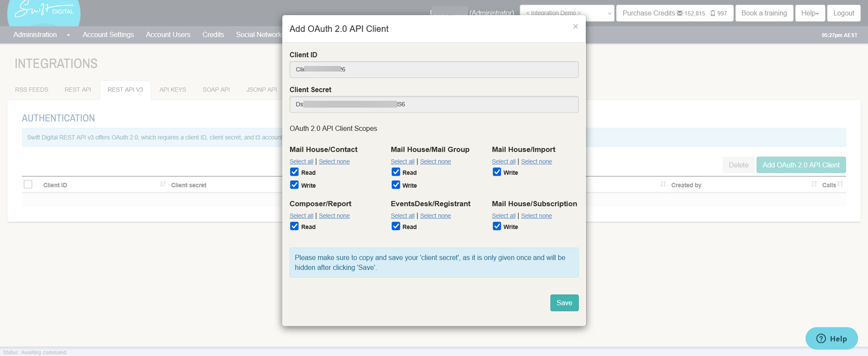
Task: Toggle EventsDesk/Registrant Read checkbox
Action: [396, 226]
